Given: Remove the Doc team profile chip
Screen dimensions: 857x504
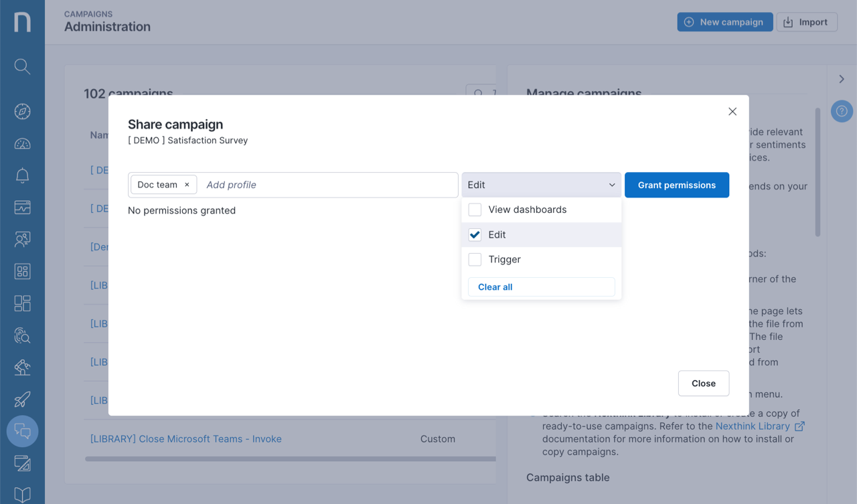Looking at the screenshot, I should tap(187, 185).
